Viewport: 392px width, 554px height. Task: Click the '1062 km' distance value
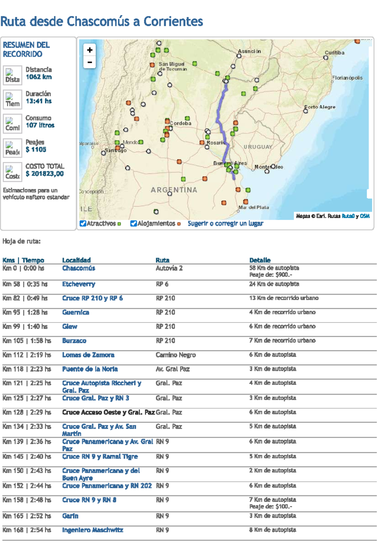pyautogui.click(x=39, y=77)
